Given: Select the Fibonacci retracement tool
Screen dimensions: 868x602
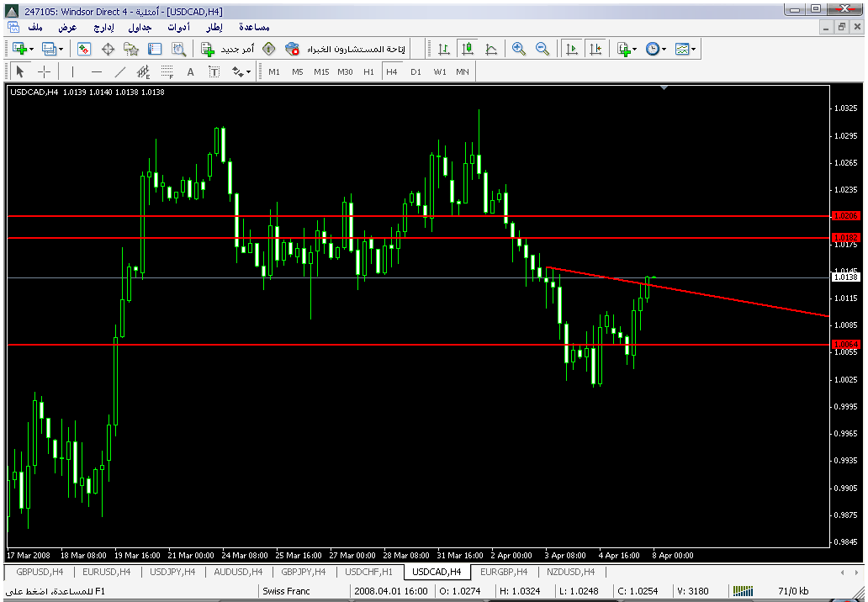Looking at the screenshot, I should point(167,71).
